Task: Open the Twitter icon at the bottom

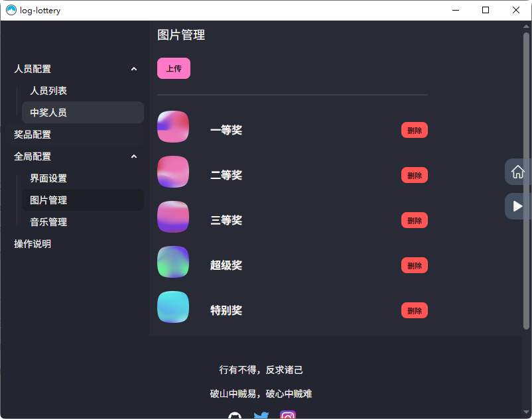Action: [x=261, y=416]
